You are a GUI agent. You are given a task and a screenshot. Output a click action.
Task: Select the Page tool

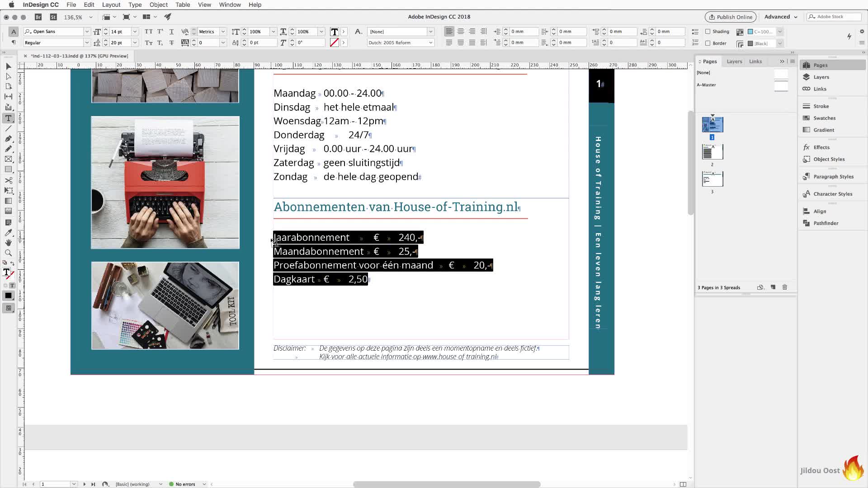point(8,86)
